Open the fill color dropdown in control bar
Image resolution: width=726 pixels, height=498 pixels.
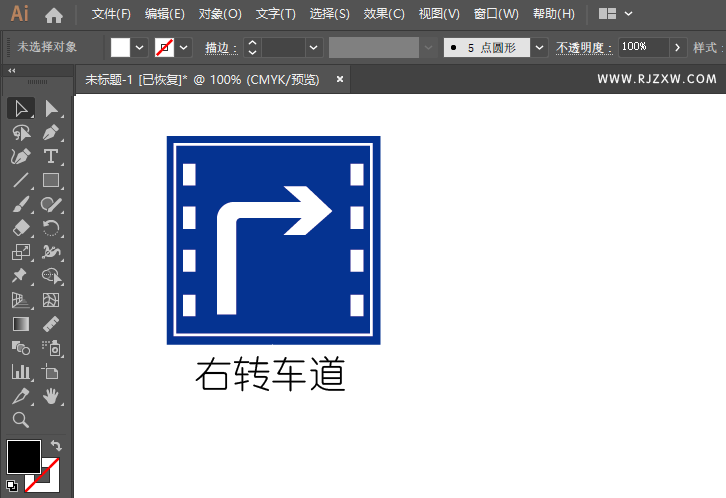point(139,48)
